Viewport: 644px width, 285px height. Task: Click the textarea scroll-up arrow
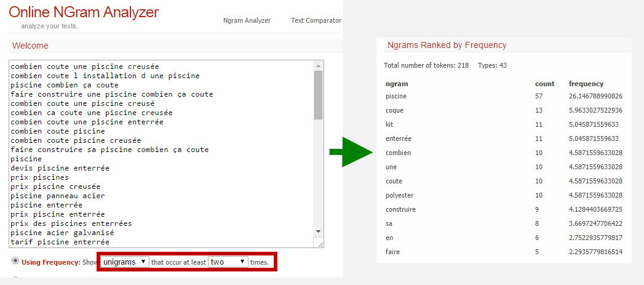point(318,66)
